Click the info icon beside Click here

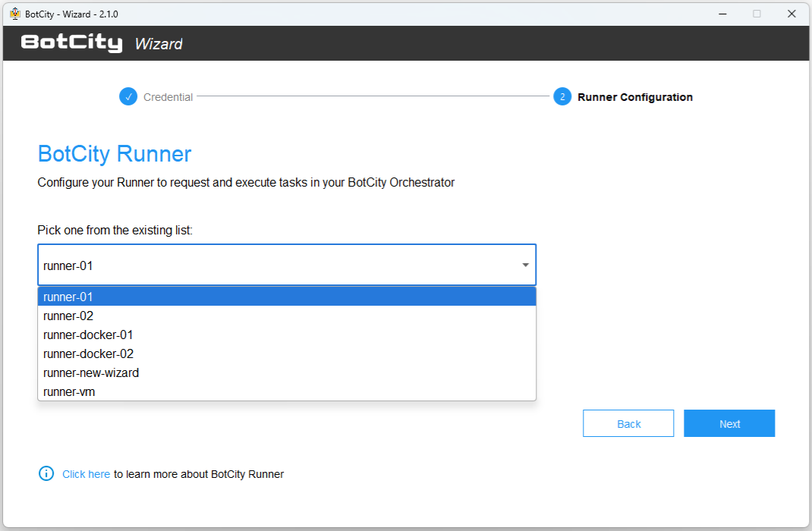(x=46, y=473)
